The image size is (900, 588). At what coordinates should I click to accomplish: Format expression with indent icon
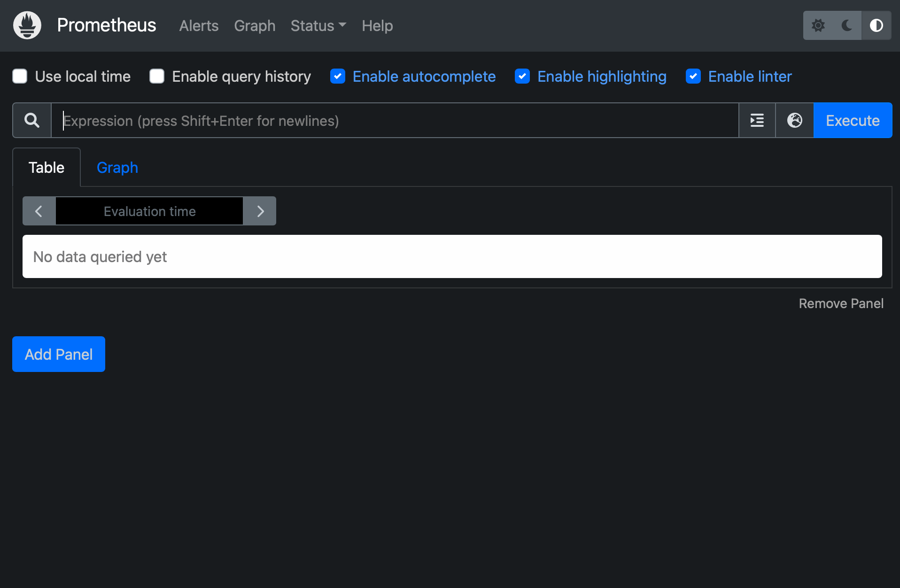tap(757, 120)
